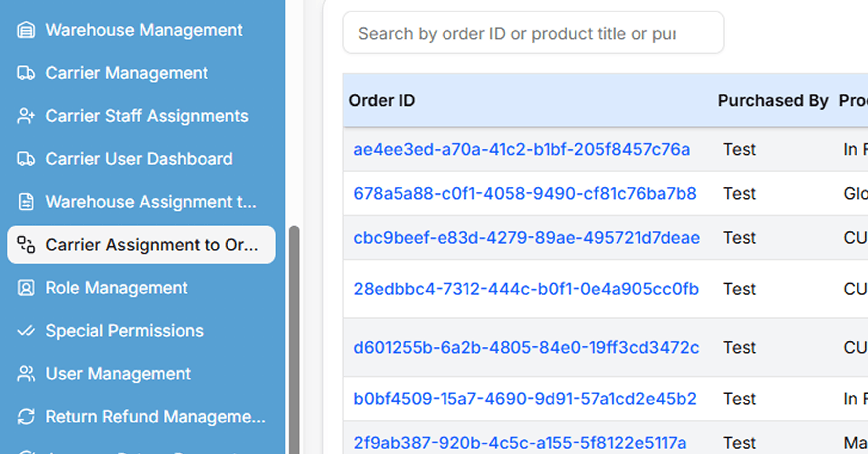Click the sidebar vertical scrollbar thumb
868x454 pixels.
click(294, 337)
